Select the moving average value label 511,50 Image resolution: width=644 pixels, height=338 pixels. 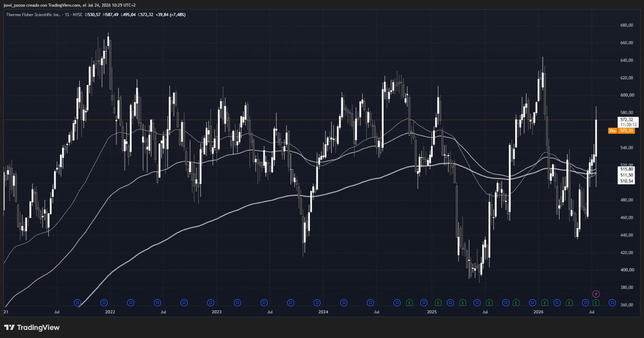pos(626,175)
